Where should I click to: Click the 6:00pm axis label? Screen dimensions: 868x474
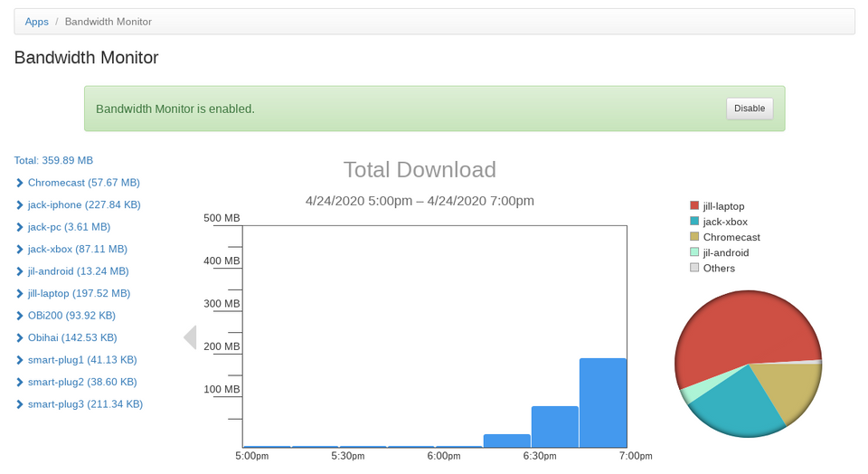pos(444,456)
